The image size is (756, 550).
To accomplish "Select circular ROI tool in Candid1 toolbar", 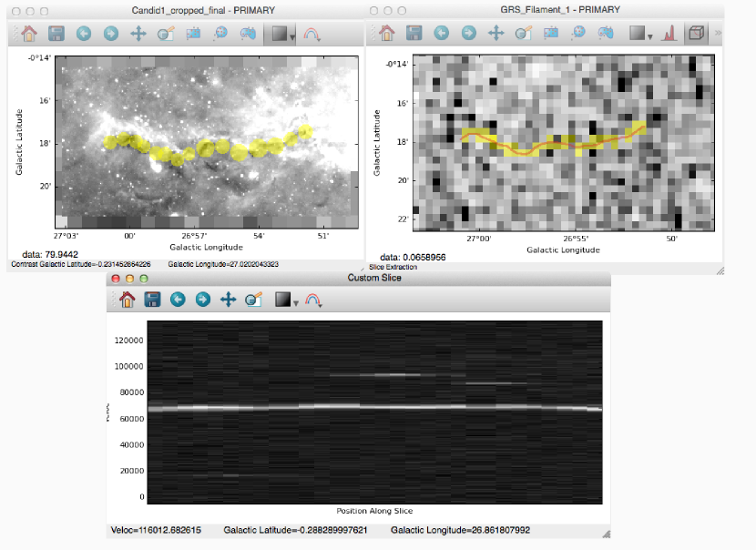I will click(220, 34).
